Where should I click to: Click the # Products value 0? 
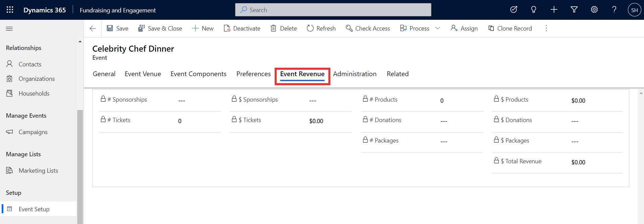click(442, 101)
